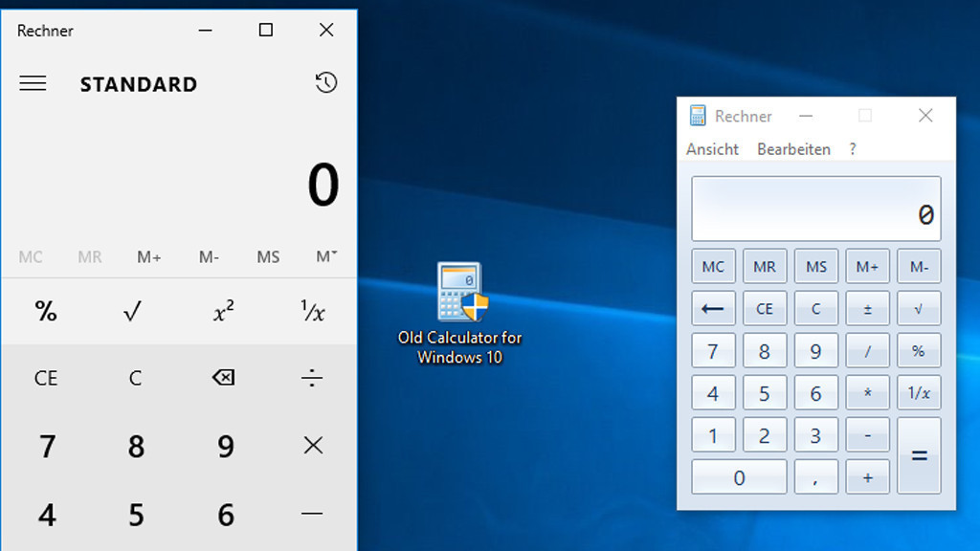This screenshot has height=551, width=980.
Task: Click equals key in old calculator
Action: click(x=918, y=455)
